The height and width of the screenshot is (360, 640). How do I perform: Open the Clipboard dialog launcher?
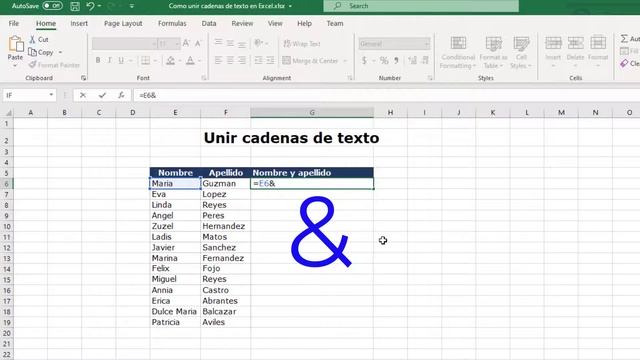click(x=83, y=78)
